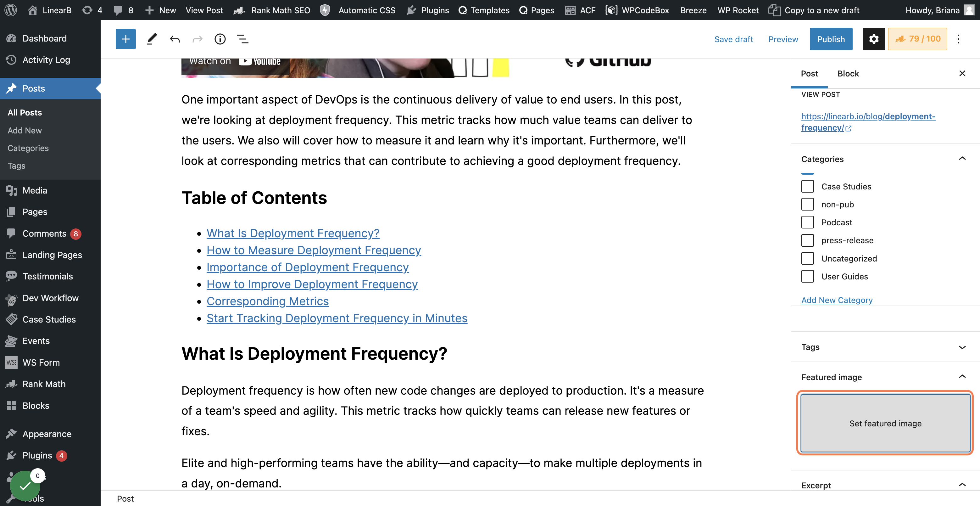Open Tags under Posts menu
Viewport: 980px width, 506px height.
pyautogui.click(x=16, y=166)
